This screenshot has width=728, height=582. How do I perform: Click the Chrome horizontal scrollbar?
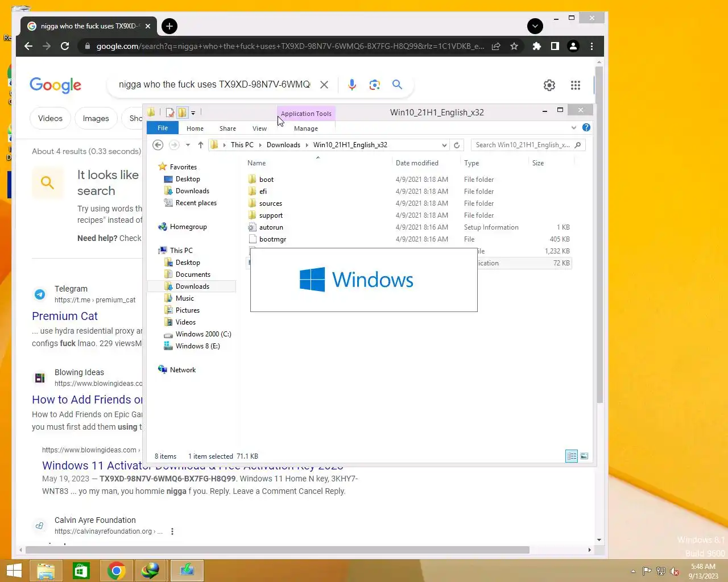(278, 550)
